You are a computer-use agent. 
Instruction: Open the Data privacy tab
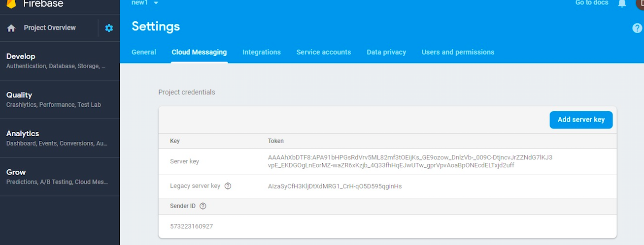(386, 52)
